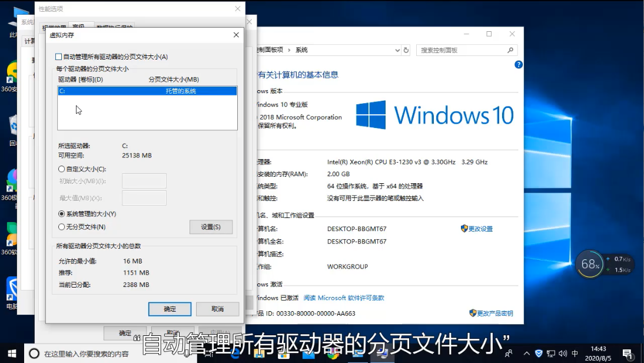Open the network tray icon
Screen dimensions: 644x363
(x=551, y=354)
